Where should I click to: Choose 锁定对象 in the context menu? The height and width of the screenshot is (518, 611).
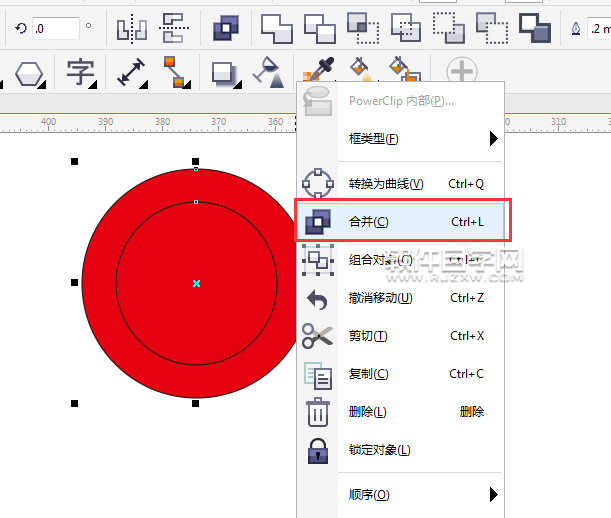pyautogui.click(x=401, y=450)
